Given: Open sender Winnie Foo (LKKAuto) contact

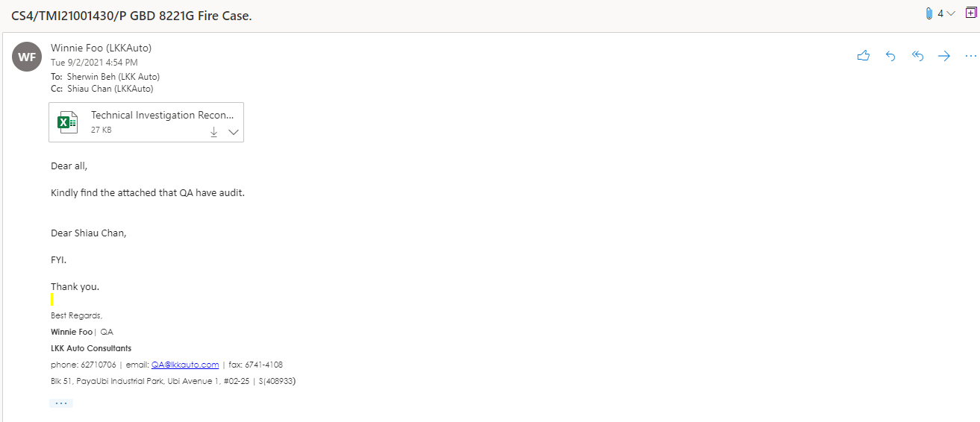Looking at the screenshot, I should (101, 48).
